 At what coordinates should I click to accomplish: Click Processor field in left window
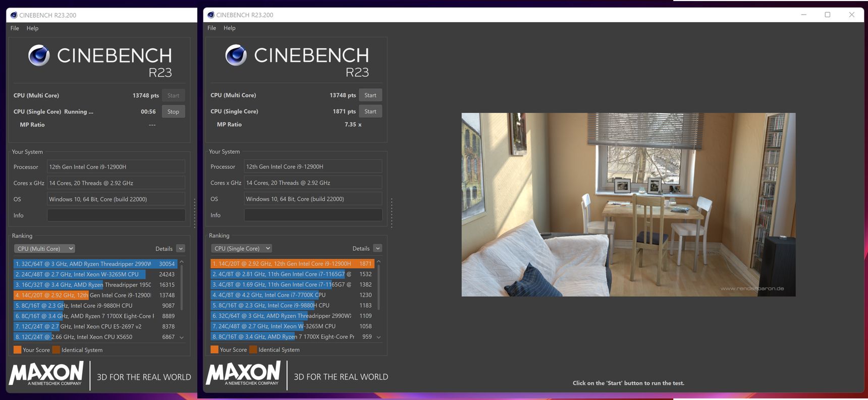[x=116, y=167]
